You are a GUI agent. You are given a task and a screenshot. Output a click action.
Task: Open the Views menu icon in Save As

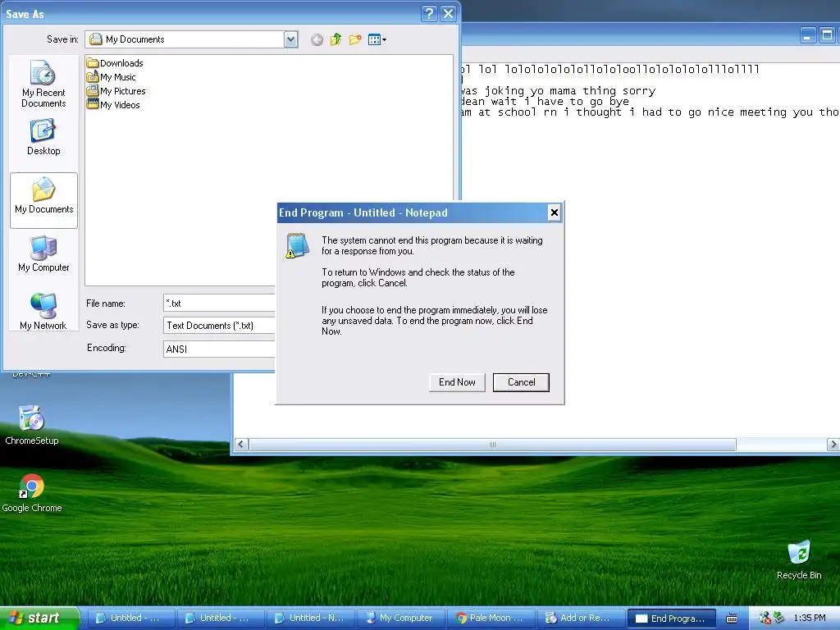point(377,39)
